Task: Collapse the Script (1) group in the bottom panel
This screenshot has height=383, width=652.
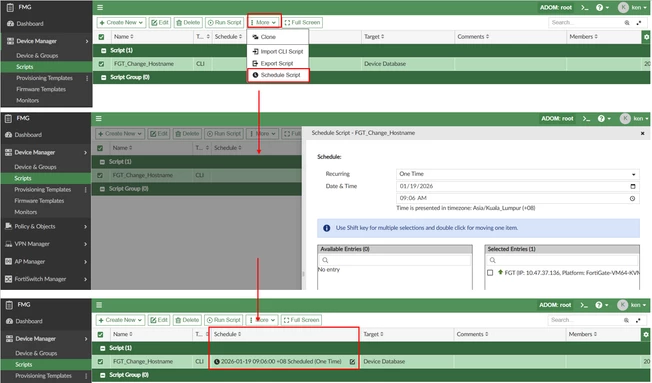Action: [x=103, y=348]
